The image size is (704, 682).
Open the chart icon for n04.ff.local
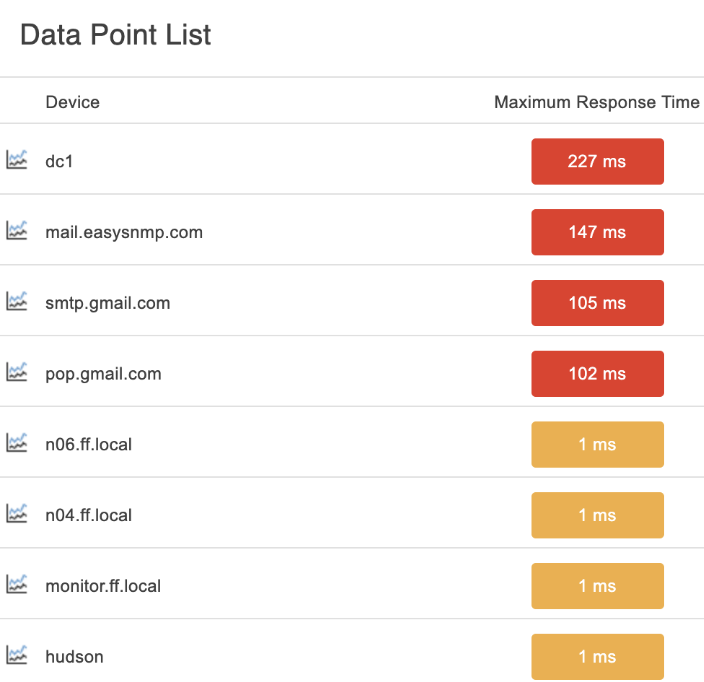17,514
